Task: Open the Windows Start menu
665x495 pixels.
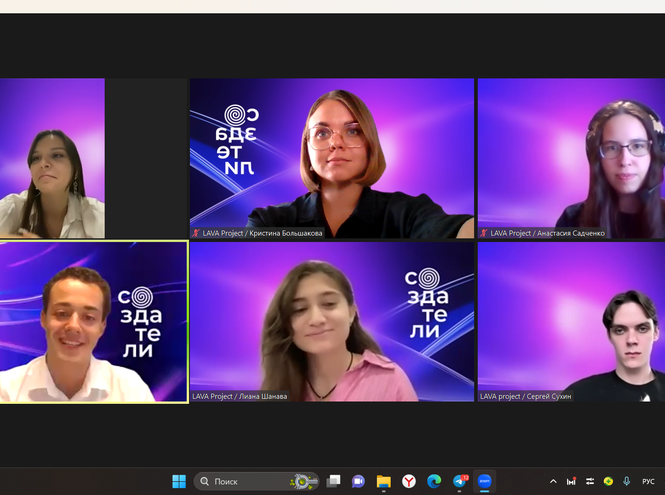Action: [x=179, y=481]
